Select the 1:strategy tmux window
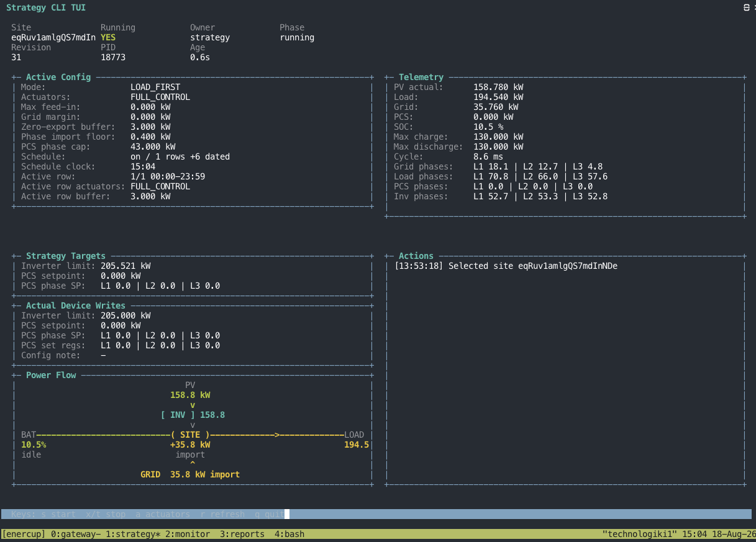 (x=133, y=534)
